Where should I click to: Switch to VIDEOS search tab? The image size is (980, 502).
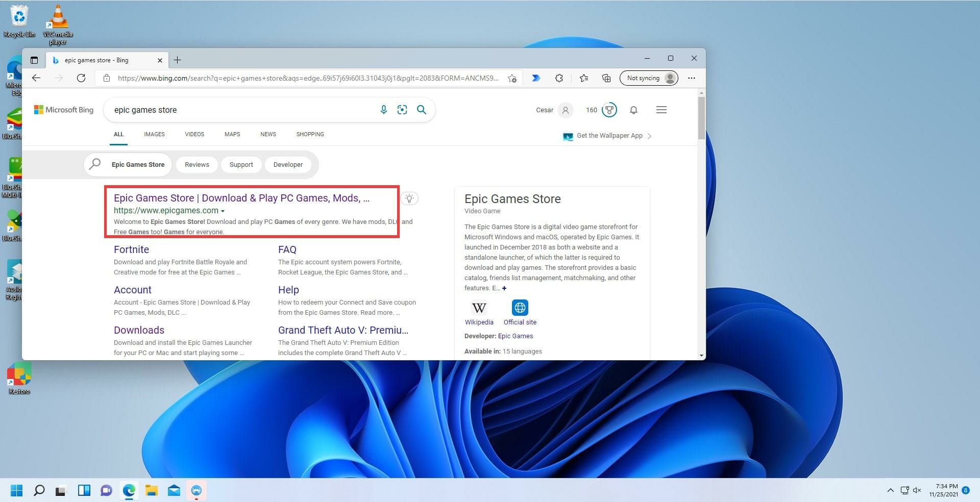click(x=194, y=134)
